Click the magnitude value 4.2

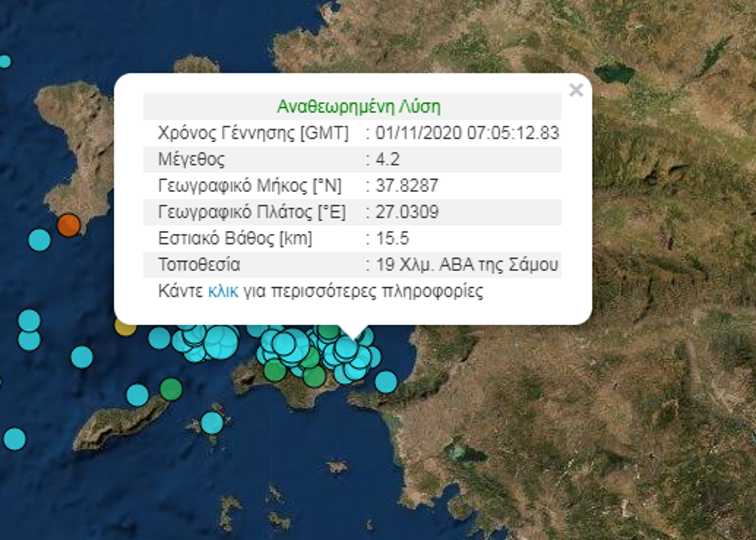387,159
